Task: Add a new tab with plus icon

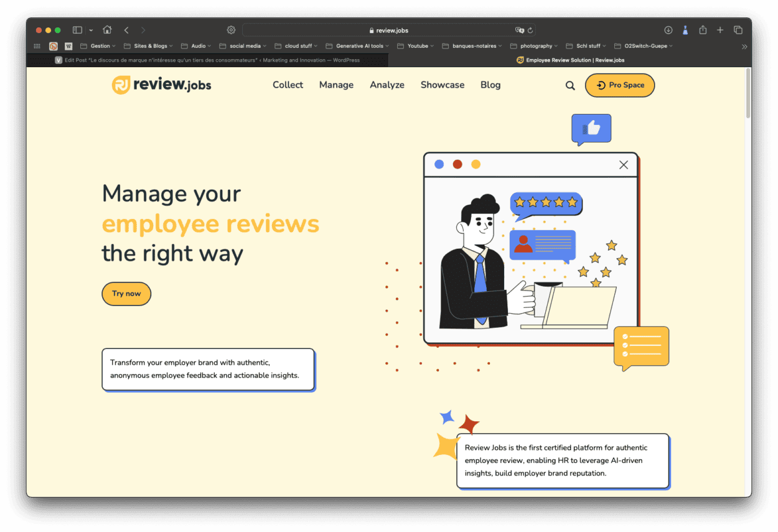Action: click(x=720, y=30)
